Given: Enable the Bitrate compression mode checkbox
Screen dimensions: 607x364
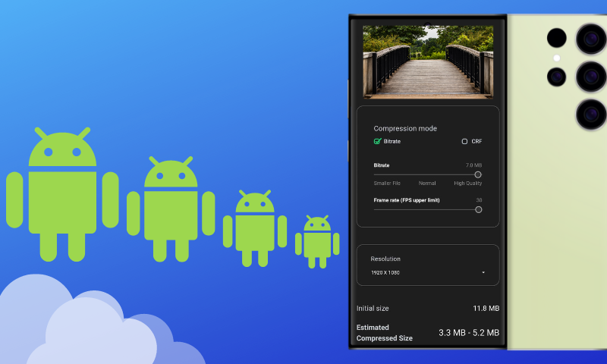Looking at the screenshot, I should (377, 141).
